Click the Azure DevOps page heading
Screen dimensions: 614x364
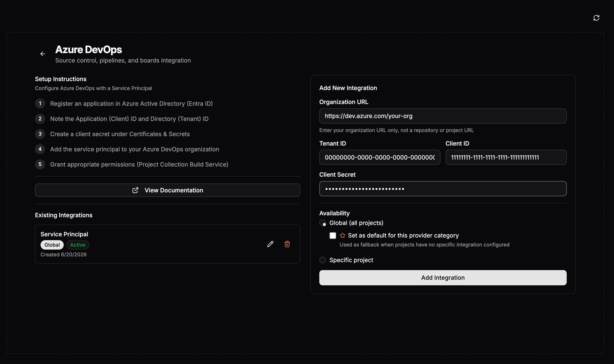[x=89, y=49]
